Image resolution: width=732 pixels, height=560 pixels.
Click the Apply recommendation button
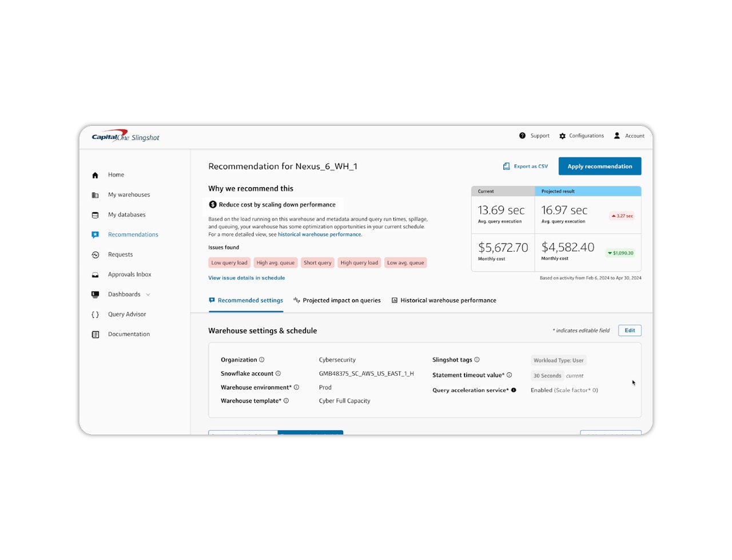coord(599,166)
